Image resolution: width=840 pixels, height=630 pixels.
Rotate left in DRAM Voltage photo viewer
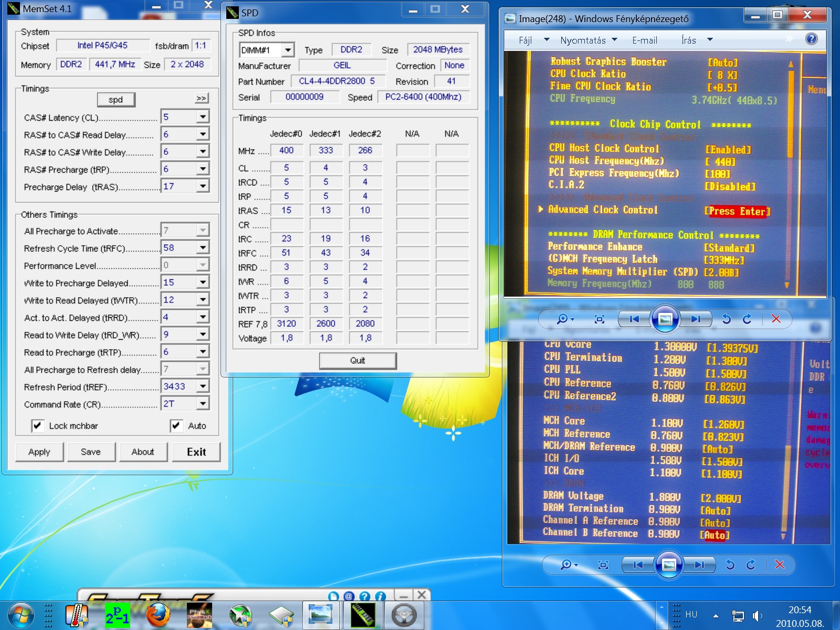click(730, 564)
